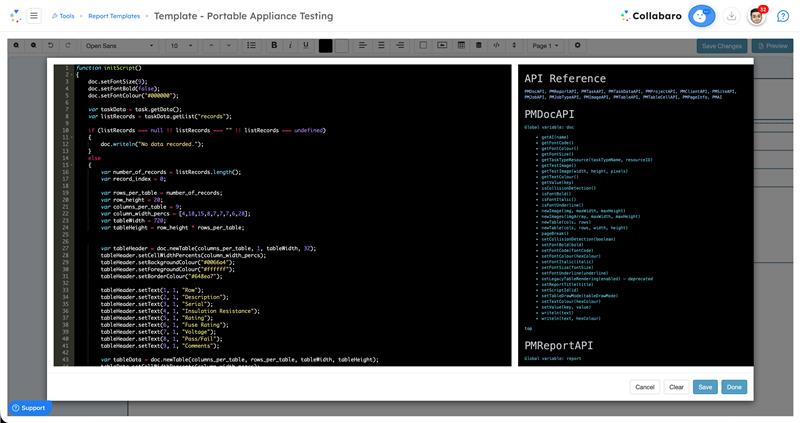Place cursor on the doc.setFontSize line
The image size is (800, 423).
tap(117, 82)
